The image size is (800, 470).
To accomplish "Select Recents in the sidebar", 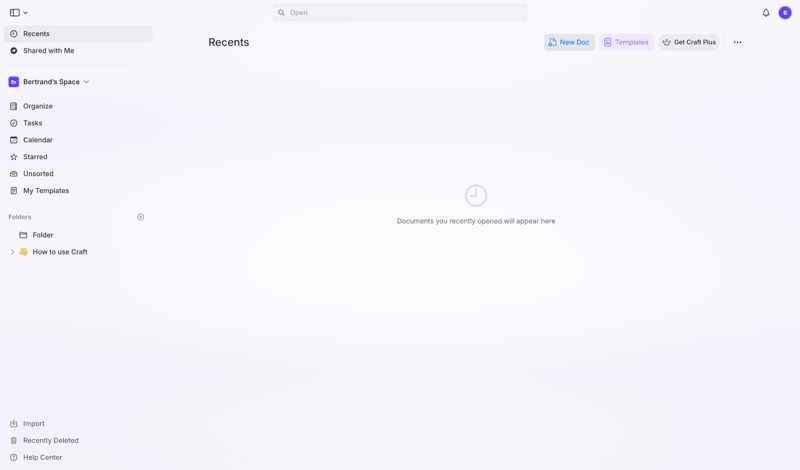I will coord(36,34).
